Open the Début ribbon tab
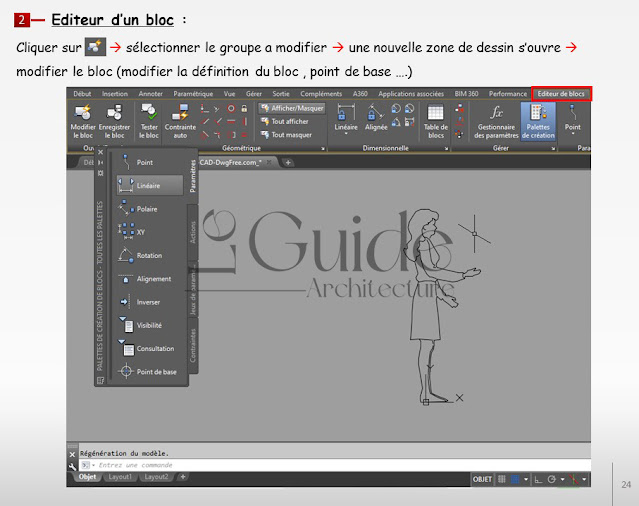639x506 pixels. pos(82,94)
